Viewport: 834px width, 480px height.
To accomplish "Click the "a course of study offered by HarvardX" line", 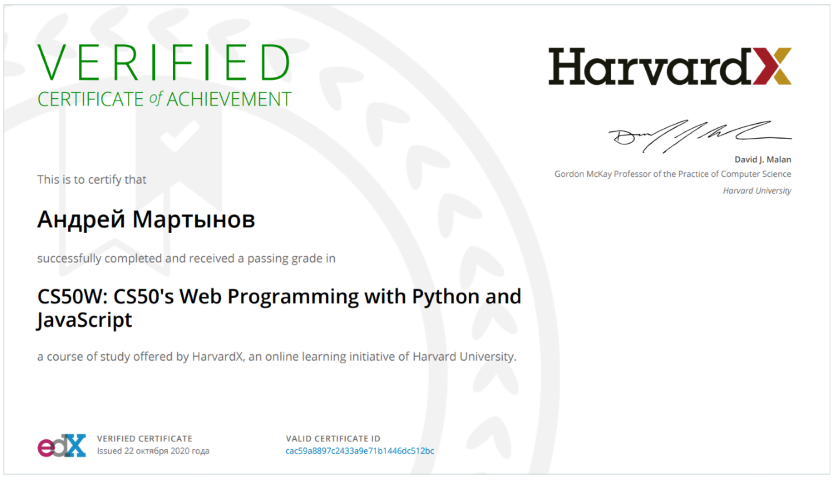I will [277, 357].
